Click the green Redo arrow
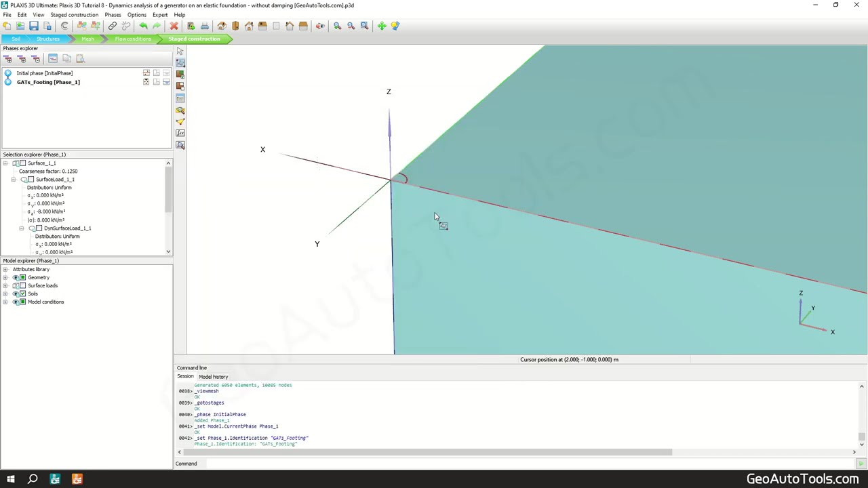The width and height of the screenshot is (868, 488). coord(157,26)
